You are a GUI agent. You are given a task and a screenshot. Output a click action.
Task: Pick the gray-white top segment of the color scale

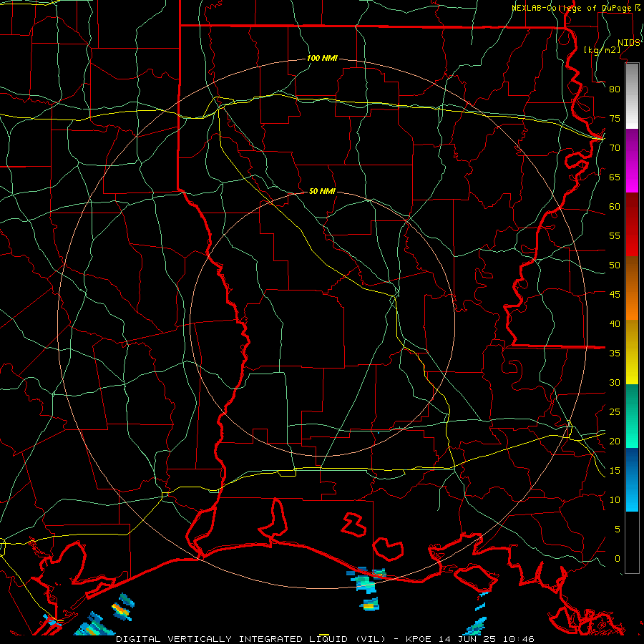[632, 96]
